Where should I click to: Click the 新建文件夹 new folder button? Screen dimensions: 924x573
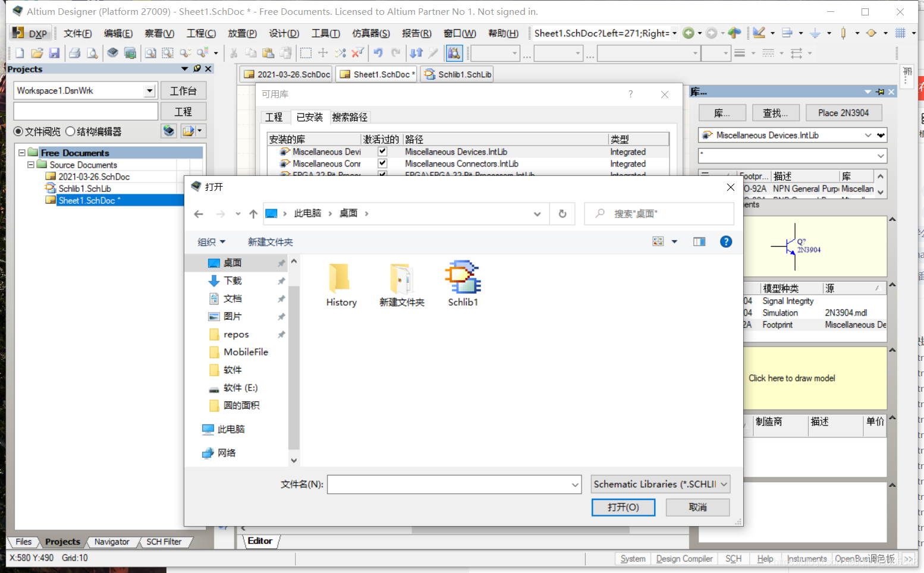point(271,242)
